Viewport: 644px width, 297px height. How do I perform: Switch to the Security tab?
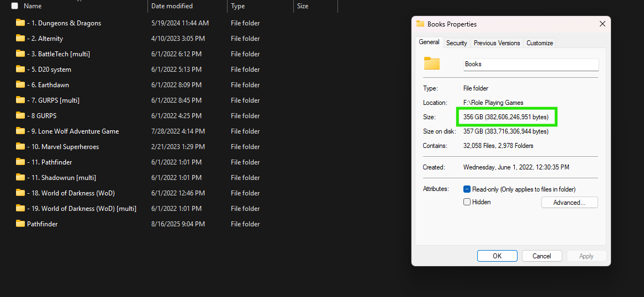(x=457, y=43)
